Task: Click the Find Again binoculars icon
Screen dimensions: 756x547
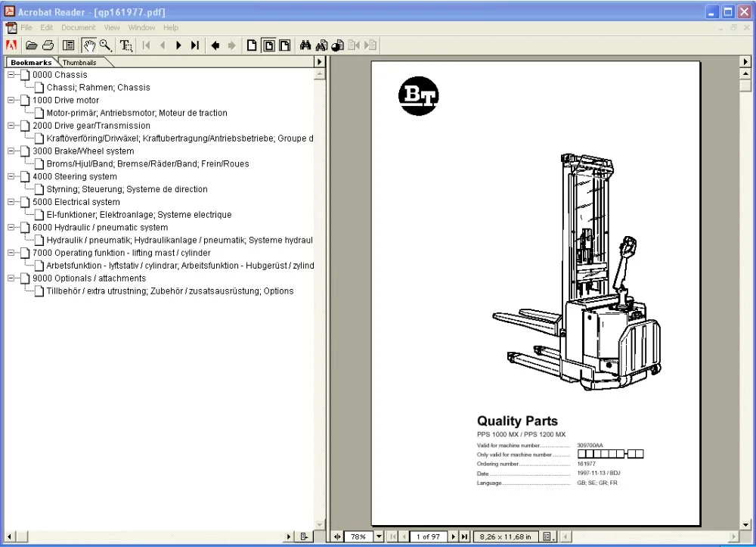Action: pyautogui.click(x=321, y=45)
